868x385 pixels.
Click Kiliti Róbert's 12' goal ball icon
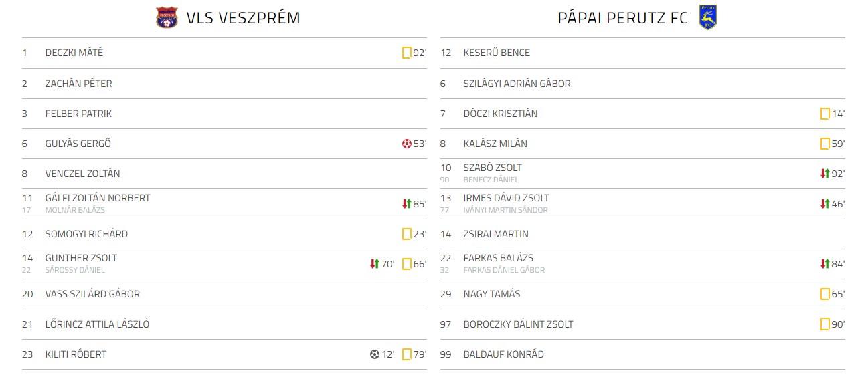point(375,354)
